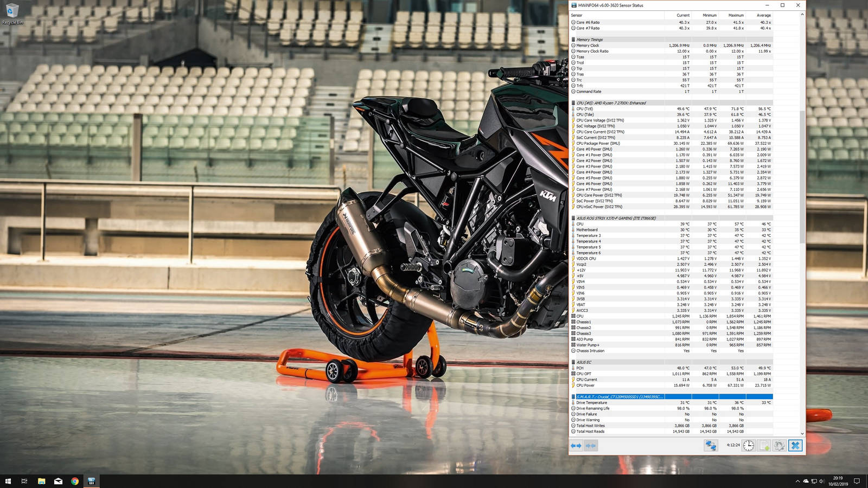
Task: Select the Memory Timings sensor group
Action: [x=589, y=40]
